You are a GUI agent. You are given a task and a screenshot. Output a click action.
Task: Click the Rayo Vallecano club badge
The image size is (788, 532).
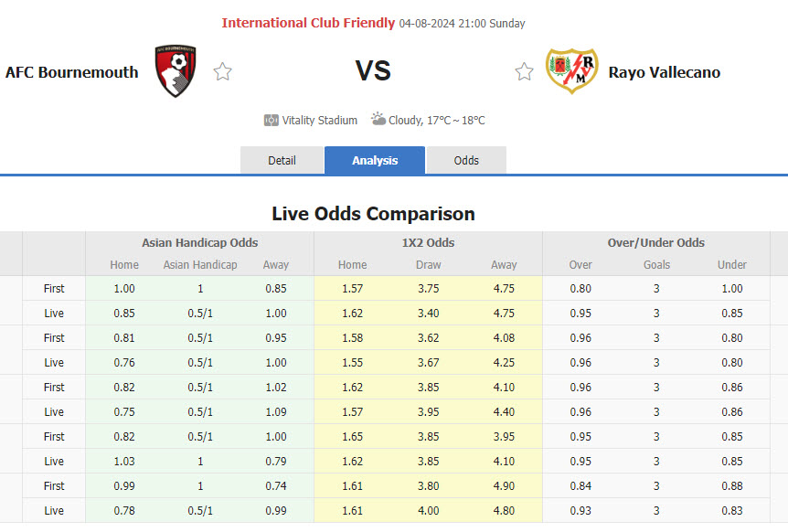tap(573, 69)
